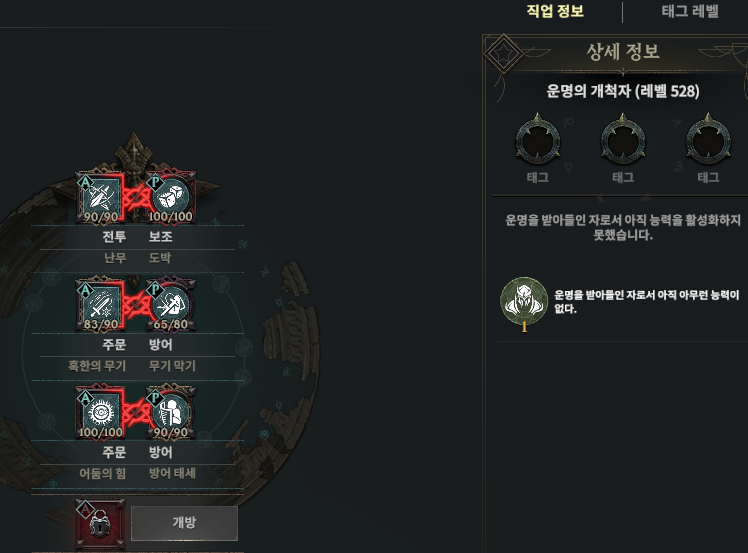Click the star diamond emblem beside 상세 정보
The height and width of the screenshot is (553, 748).
point(503,53)
